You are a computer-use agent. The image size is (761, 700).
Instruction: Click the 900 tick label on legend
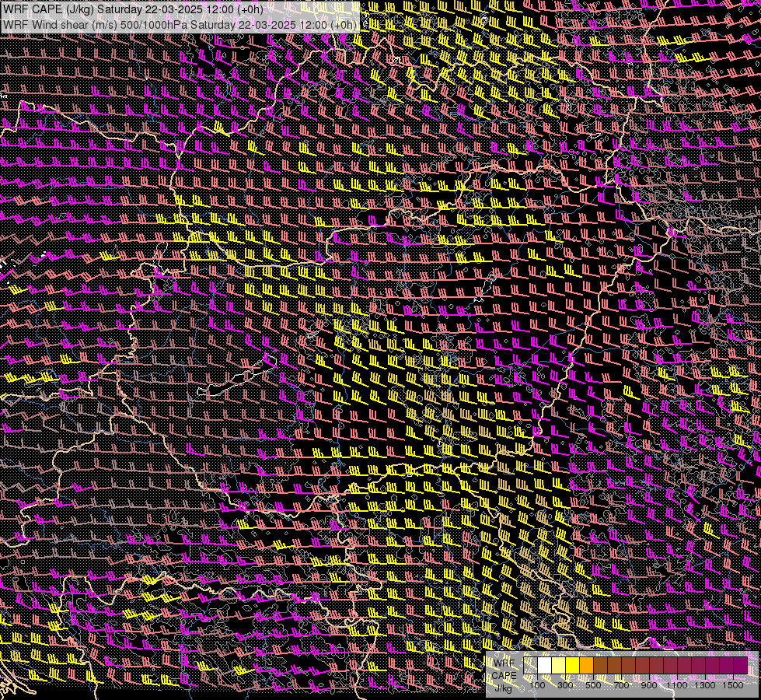point(649,685)
